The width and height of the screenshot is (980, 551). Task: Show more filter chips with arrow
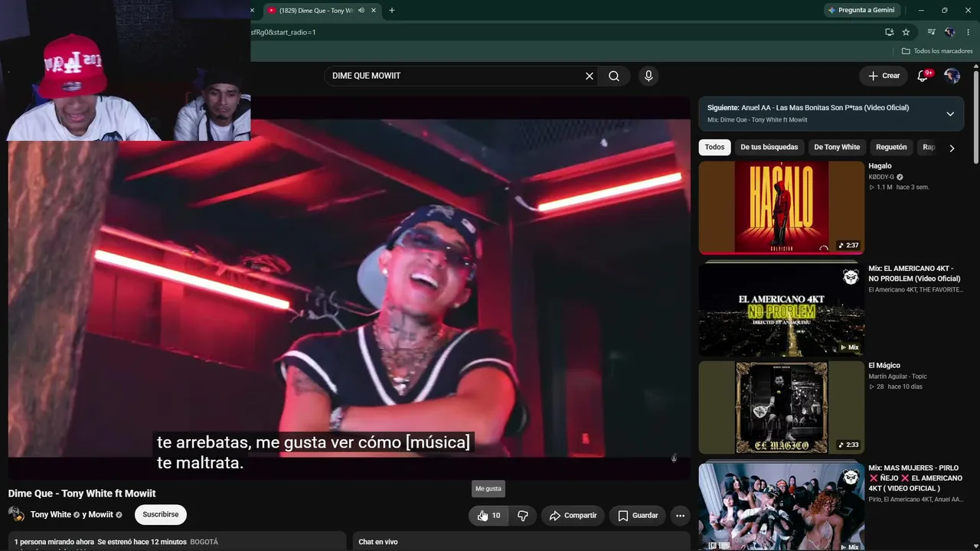952,148
